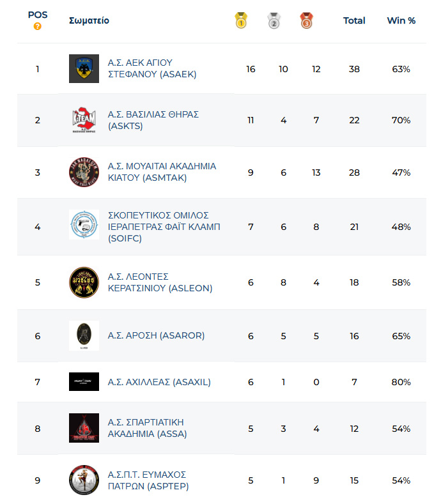434x504 pixels.
Task: Click the Σπαρτιατική Ακαδημία club logo
Action: click(x=84, y=428)
